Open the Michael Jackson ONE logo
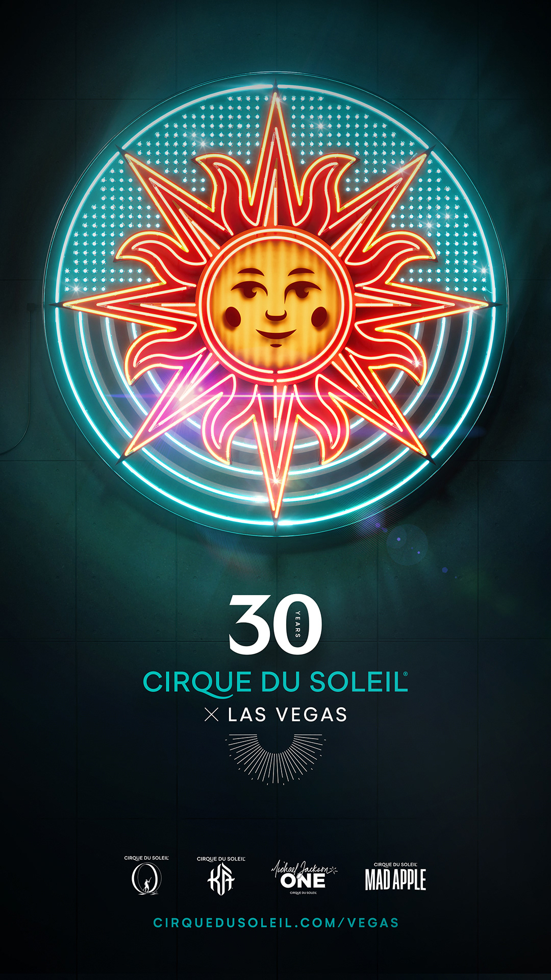Viewport: 551px width, 980px height. [x=304, y=877]
